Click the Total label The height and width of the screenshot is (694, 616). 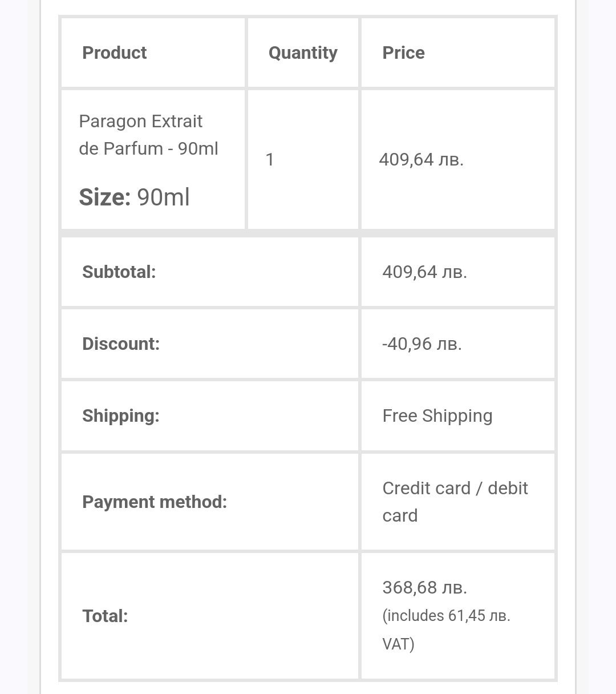(105, 616)
